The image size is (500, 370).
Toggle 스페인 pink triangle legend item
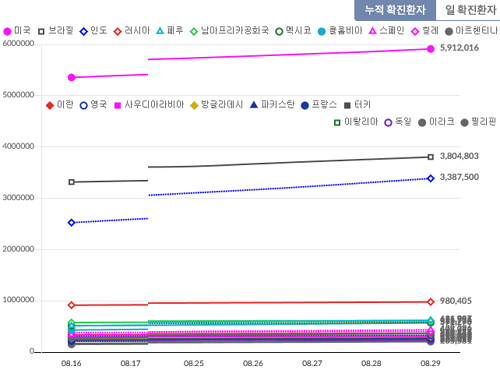point(387,31)
